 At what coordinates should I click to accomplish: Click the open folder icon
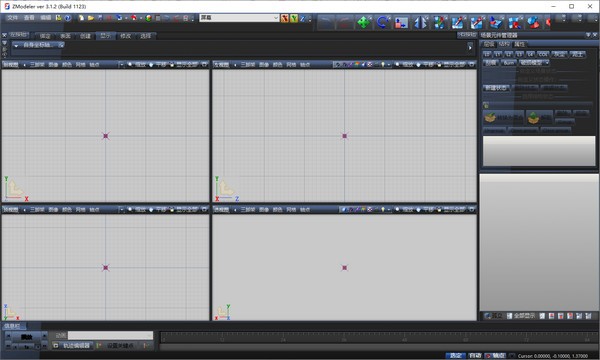(x=91, y=18)
